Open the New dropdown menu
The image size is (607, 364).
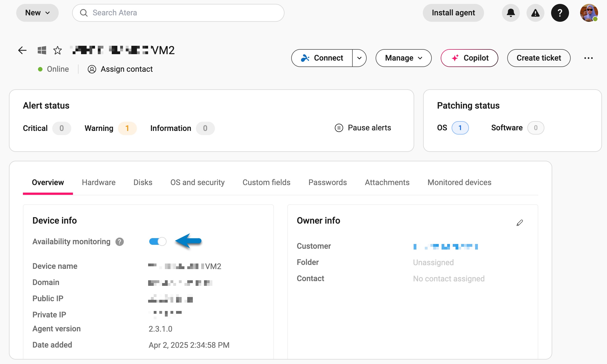pyautogui.click(x=37, y=13)
